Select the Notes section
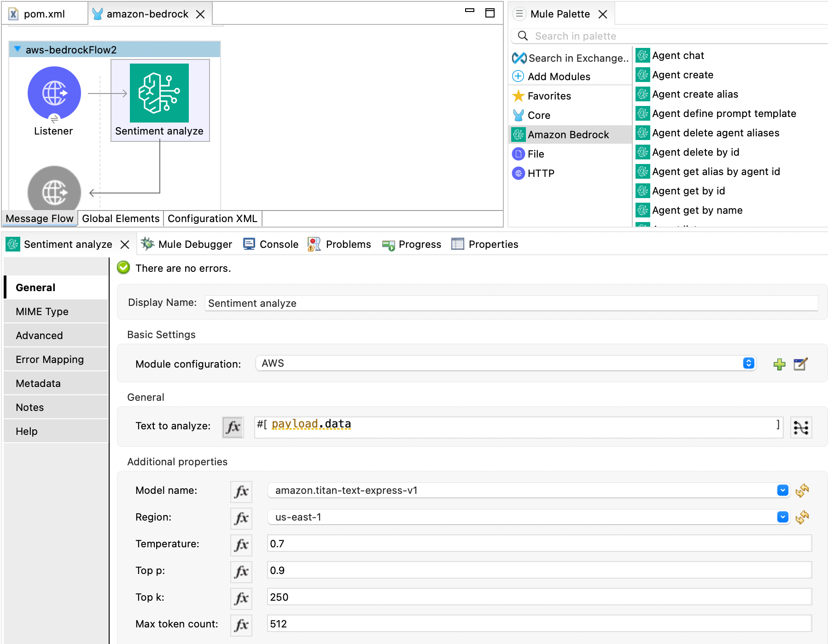This screenshot has height=644, width=828. (56, 407)
